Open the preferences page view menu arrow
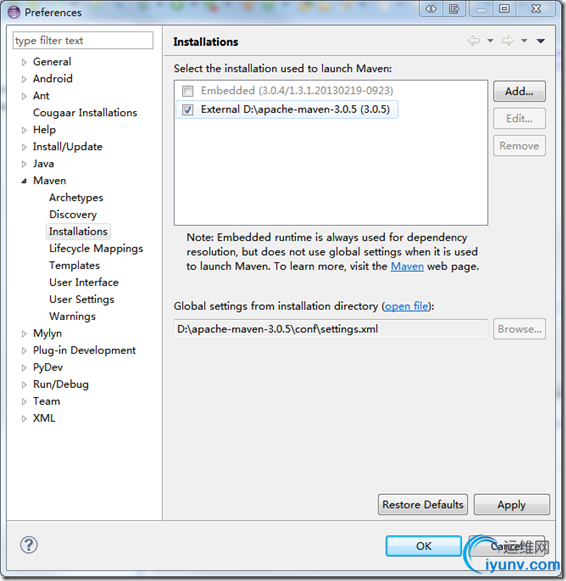566x581 pixels. coord(541,41)
